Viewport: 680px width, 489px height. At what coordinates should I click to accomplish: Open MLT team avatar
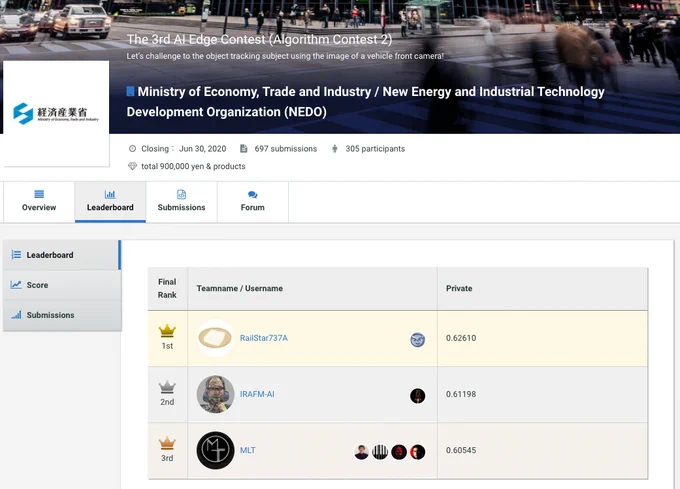pos(215,450)
